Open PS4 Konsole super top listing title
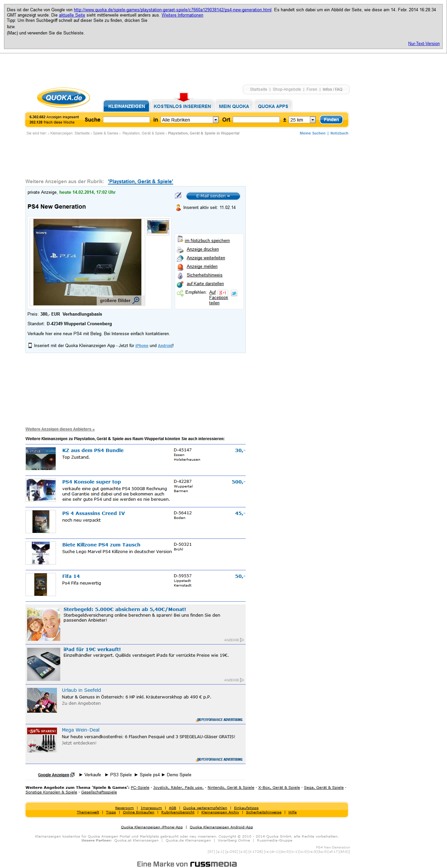The width and height of the screenshot is (447, 868). pos(91,482)
